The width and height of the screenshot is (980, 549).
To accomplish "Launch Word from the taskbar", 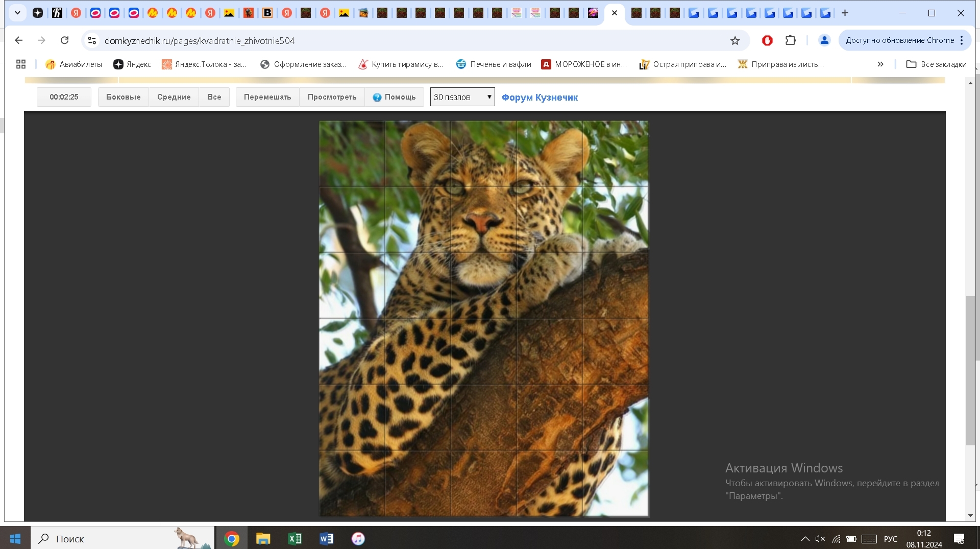I will click(327, 538).
